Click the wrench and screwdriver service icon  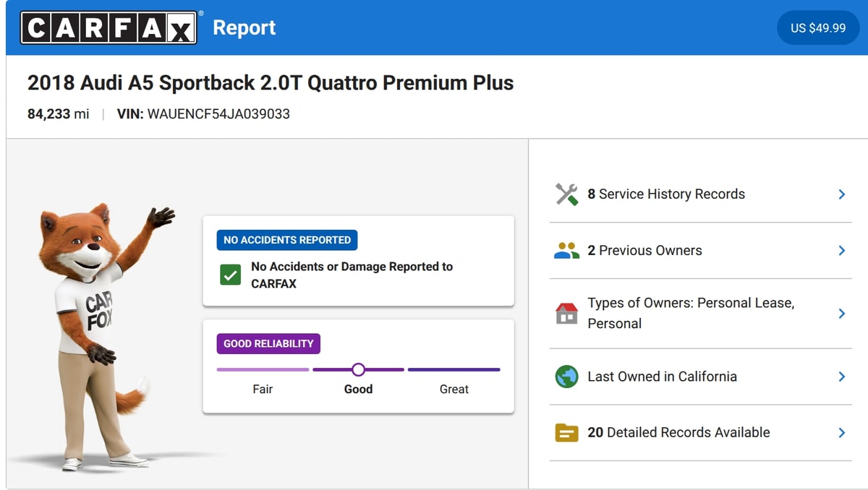click(566, 194)
